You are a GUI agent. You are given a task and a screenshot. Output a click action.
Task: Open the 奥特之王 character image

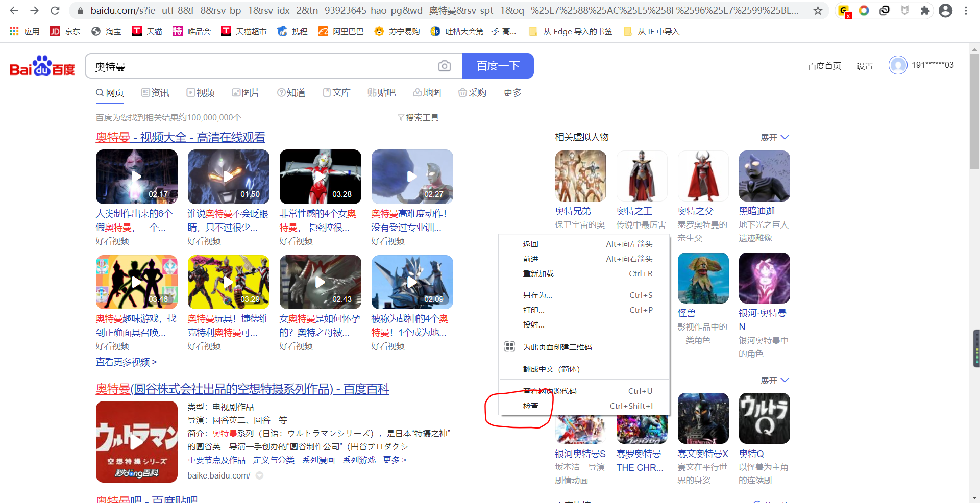pos(642,176)
